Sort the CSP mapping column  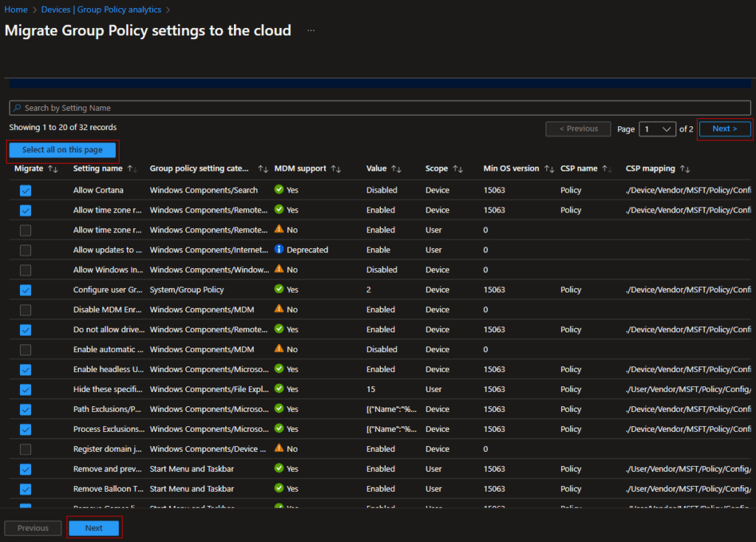click(684, 169)
